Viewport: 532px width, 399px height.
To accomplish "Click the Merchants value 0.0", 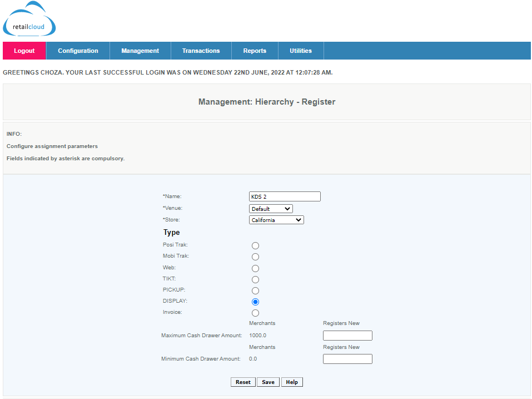I will (x=253, y=359).
